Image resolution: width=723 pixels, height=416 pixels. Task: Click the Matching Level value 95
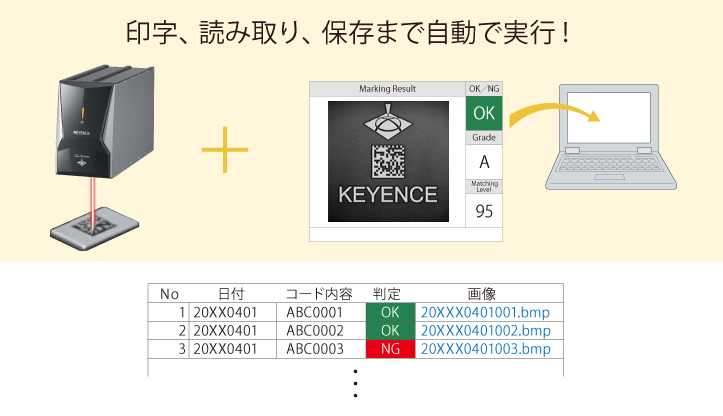click(x=484, y=210)
